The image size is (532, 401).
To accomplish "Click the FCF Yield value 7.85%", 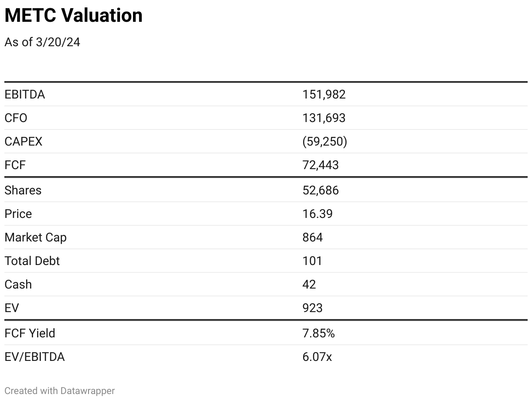I will 319,333.
